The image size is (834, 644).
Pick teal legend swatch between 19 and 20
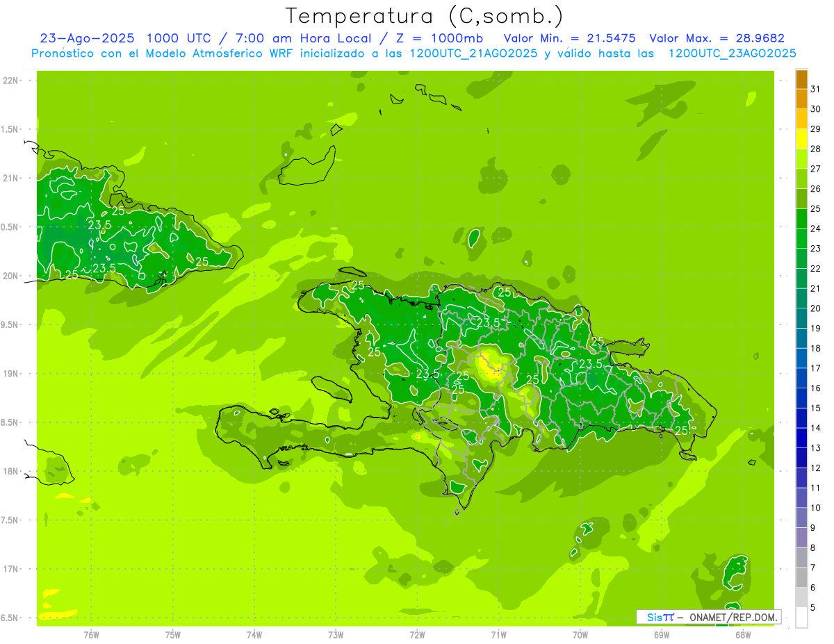coord(801,318)
